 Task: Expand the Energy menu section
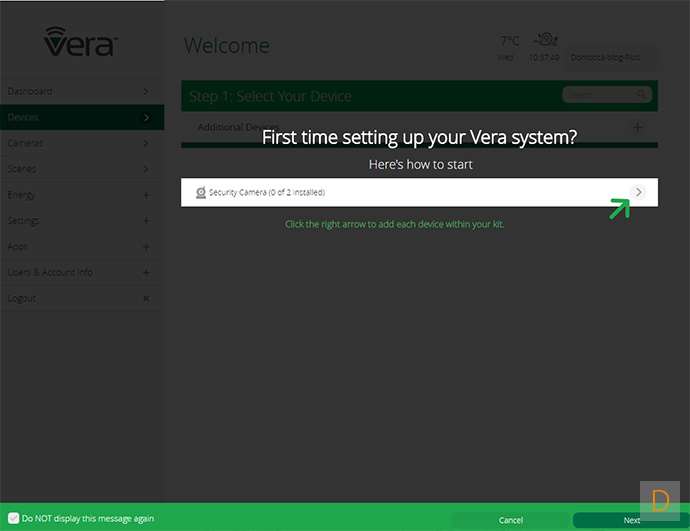146,195
